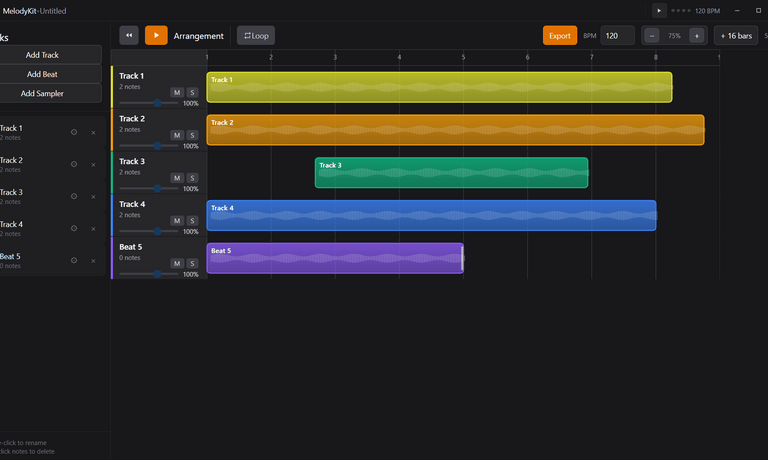Zoom out with the minus button
Screen dimensions: 768x460
tap(652, 36)
